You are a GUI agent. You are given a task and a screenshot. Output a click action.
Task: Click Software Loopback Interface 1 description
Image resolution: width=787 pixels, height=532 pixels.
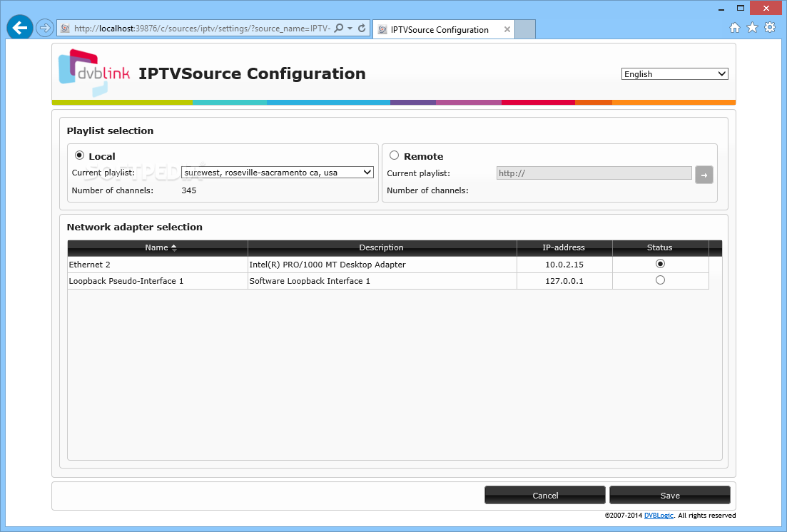382,281
